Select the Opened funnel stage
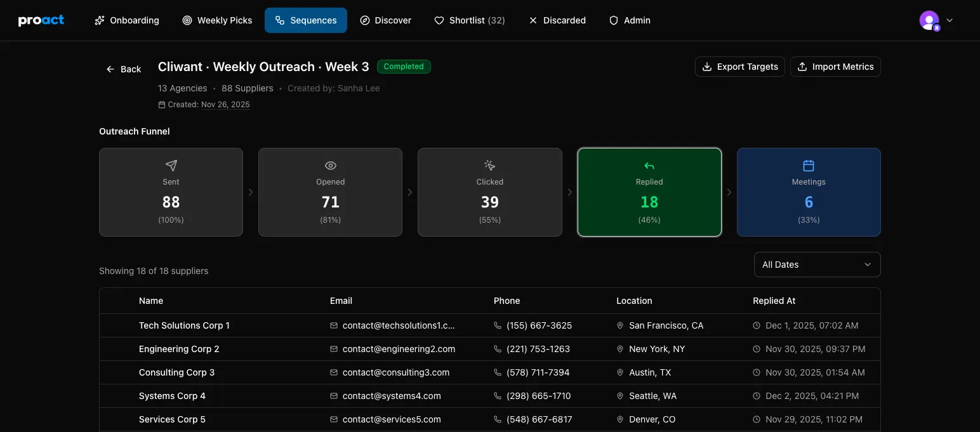 point(330,192)
